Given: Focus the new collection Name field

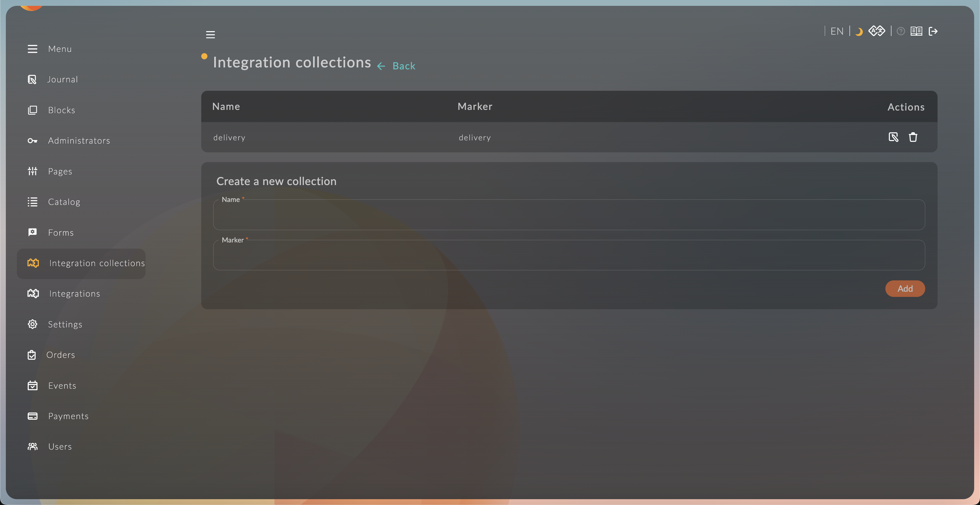Looking at the screenshot, I should (569, 215).
